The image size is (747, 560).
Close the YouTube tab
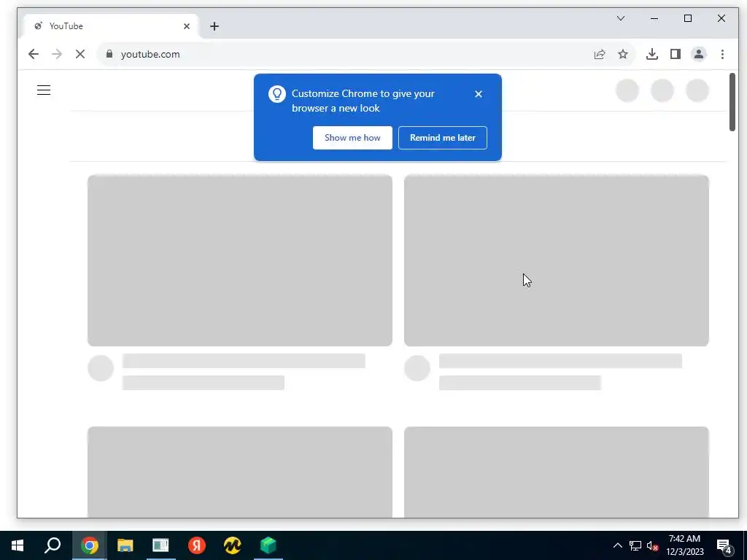187,26
